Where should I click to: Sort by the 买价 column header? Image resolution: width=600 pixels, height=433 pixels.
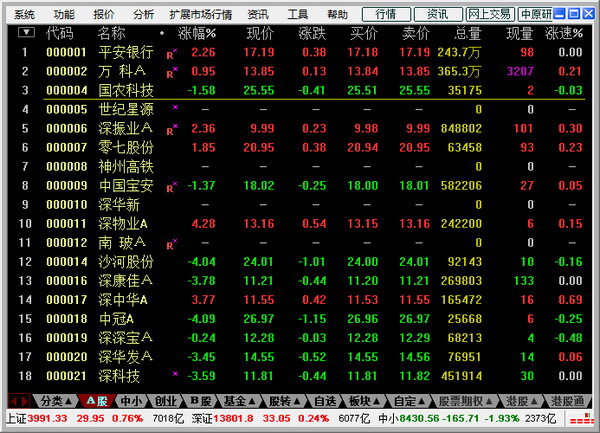tap(364, 34)
